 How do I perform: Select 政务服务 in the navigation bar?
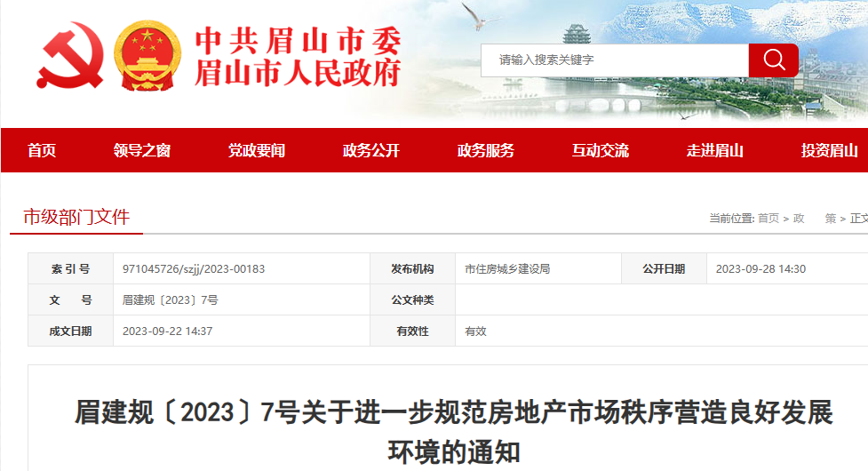pos(485,150)
